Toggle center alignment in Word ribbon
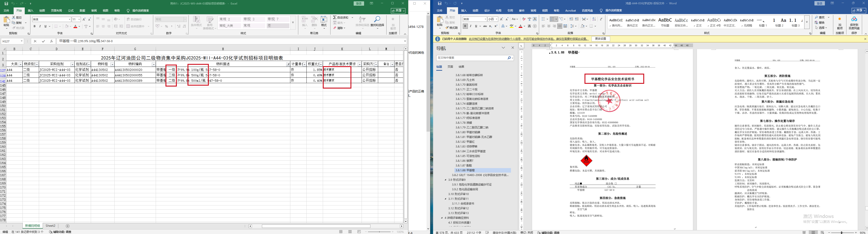The image size is (868, 234). click(x=549, y=26)
